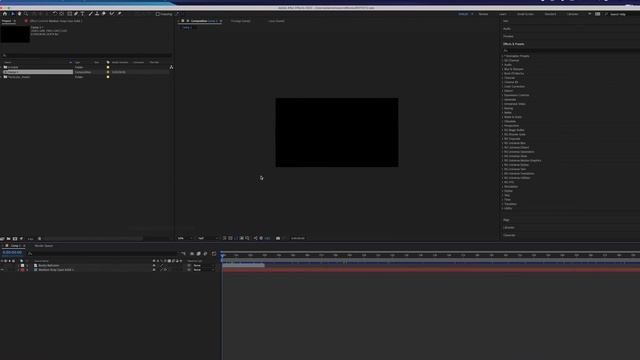This screenshot has width=640, height=360.
Task: Toggle shy switch on second timeline layer
Action: click(154, 270)
